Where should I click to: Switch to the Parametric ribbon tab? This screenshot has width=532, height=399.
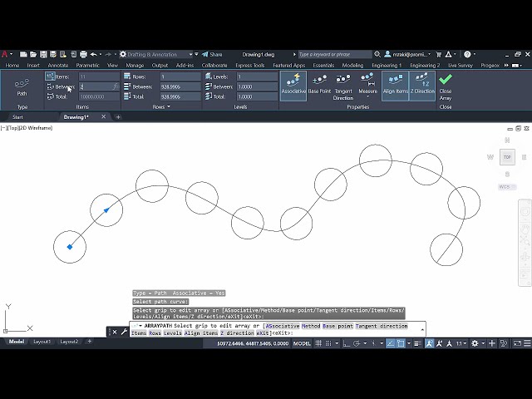87,65
